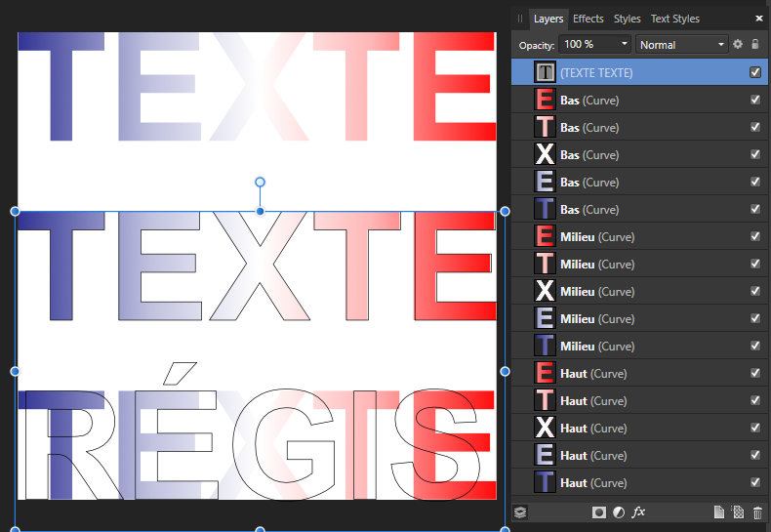The width and height of the screenshot is (771, 532).
Task: Click the top-center selection handle
Action: pyautogui.click(x=261, y=212)
